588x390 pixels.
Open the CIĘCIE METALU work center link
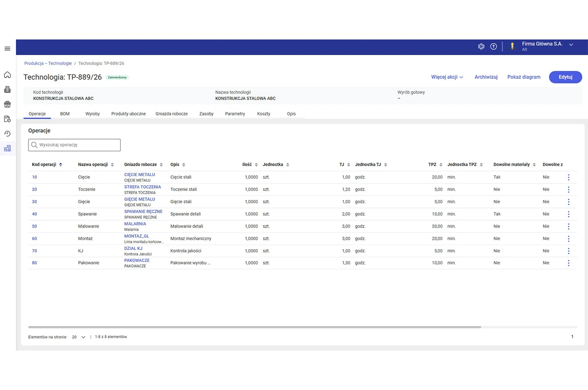(x=140, y=175)
